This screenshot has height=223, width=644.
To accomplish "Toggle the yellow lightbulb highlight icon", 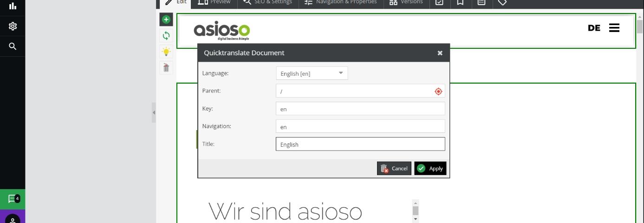I will tap(166, 52).
